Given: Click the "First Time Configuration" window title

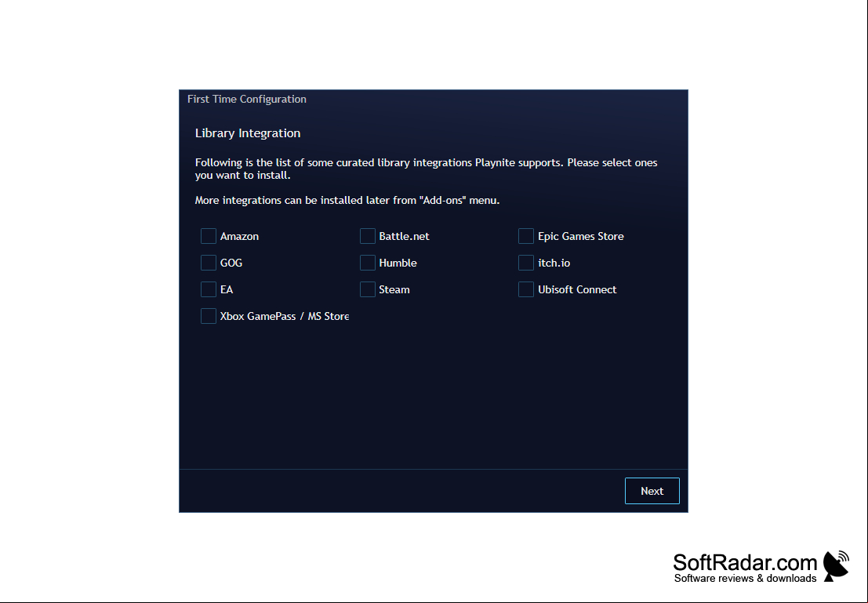Looking at the screenshot, I should (x=247, y=99).
